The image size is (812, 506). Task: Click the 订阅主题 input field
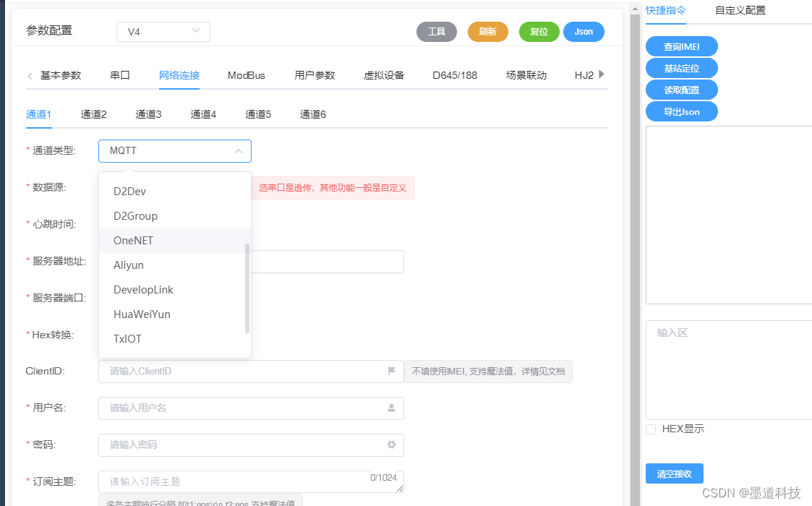tap(217, 481)
